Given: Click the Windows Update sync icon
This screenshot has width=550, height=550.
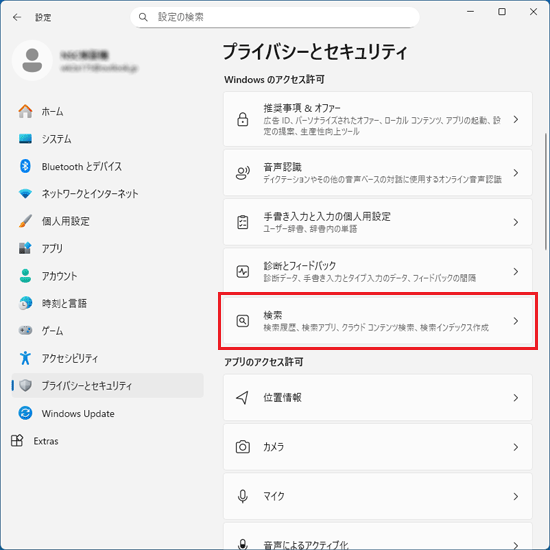Looking at the screenshot, I should tap(25, 413).
